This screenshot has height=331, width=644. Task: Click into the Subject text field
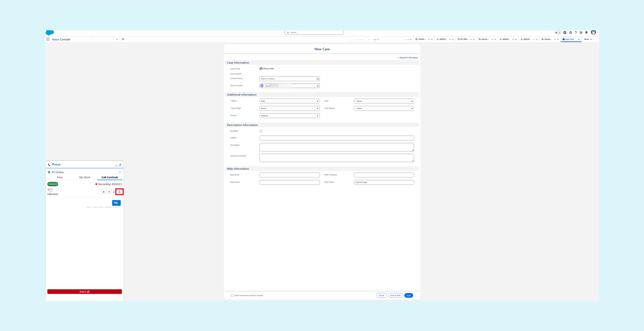click(336, 138)
